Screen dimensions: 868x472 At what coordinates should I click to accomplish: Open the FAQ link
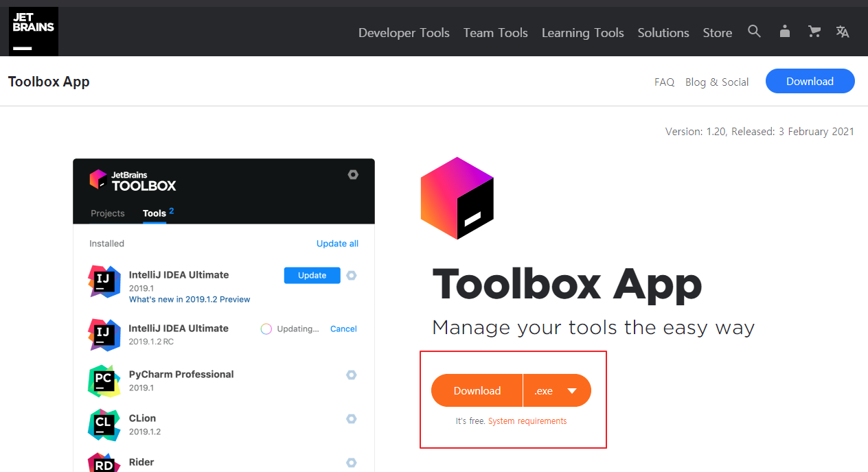click(664, 82)
